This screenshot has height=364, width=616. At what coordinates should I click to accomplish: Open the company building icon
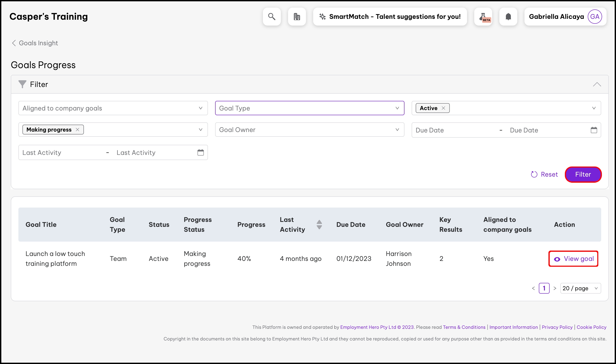coord(297,16)
